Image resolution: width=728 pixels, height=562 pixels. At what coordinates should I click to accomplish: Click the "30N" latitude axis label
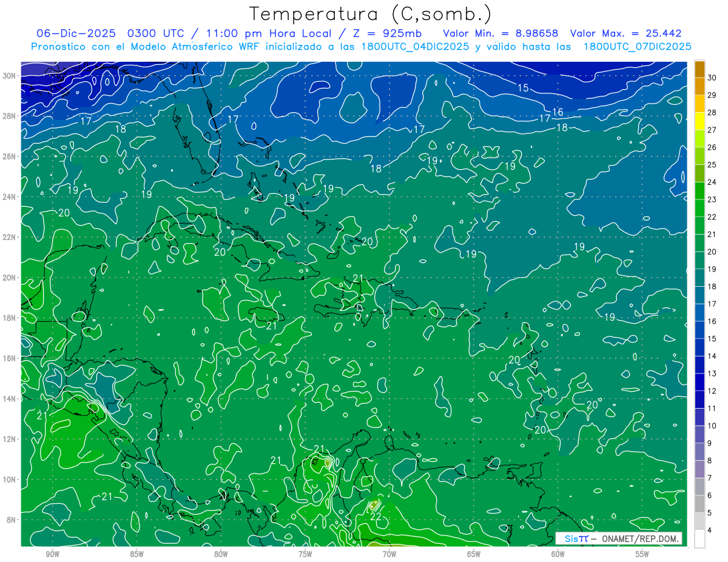[9, 76]
